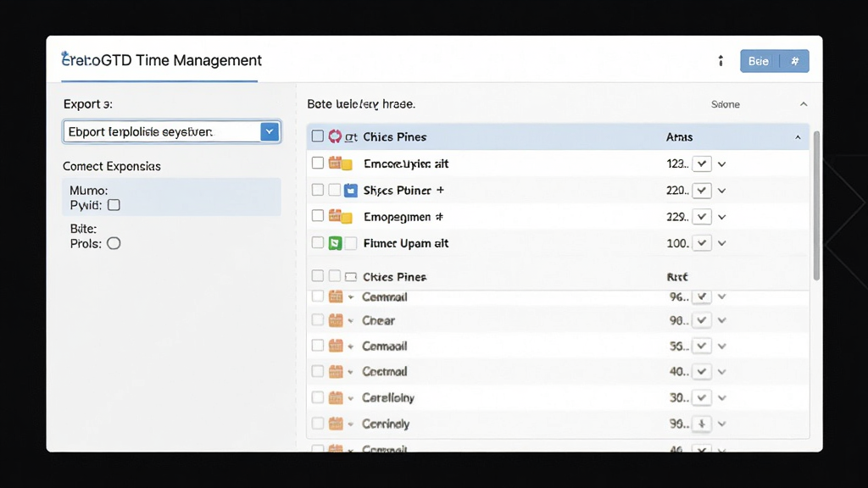Open the checkmark box next to 229..
Screen dimensions: 868x488
coord(701,216)
